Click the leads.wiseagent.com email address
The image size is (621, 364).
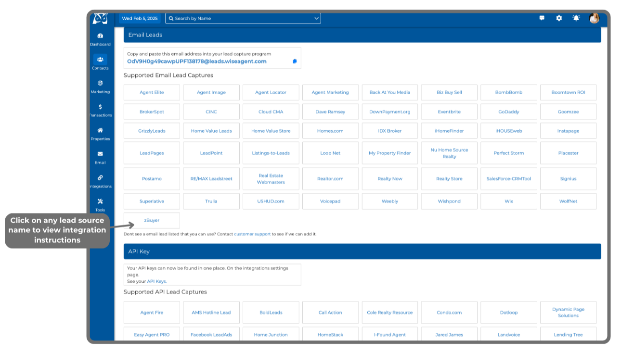coord(197,62)
